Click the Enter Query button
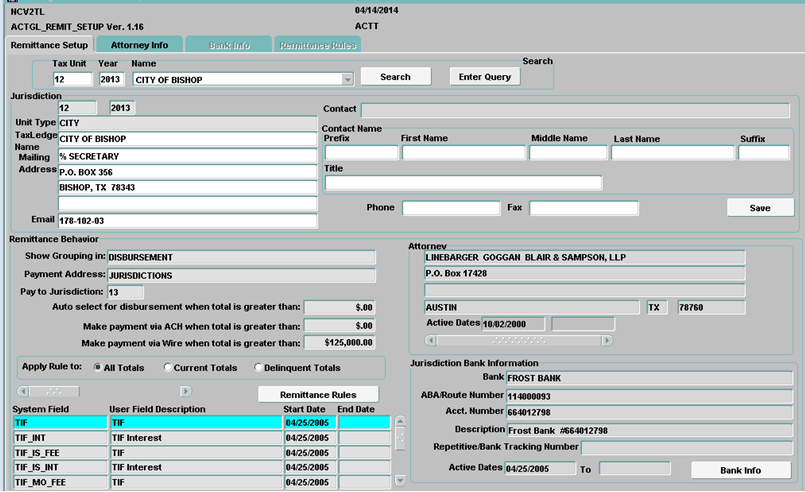The image size is (805, 492). [x=485, y=77]
